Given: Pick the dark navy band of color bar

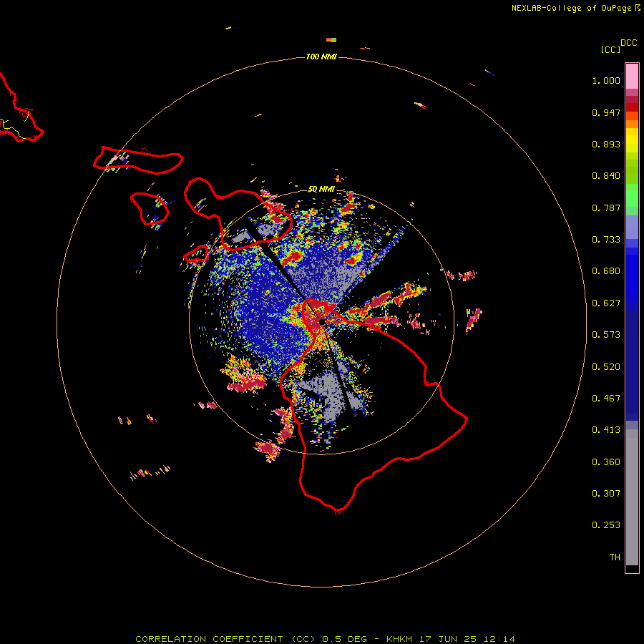Looking at the screenshot, I should pos(632,366).
